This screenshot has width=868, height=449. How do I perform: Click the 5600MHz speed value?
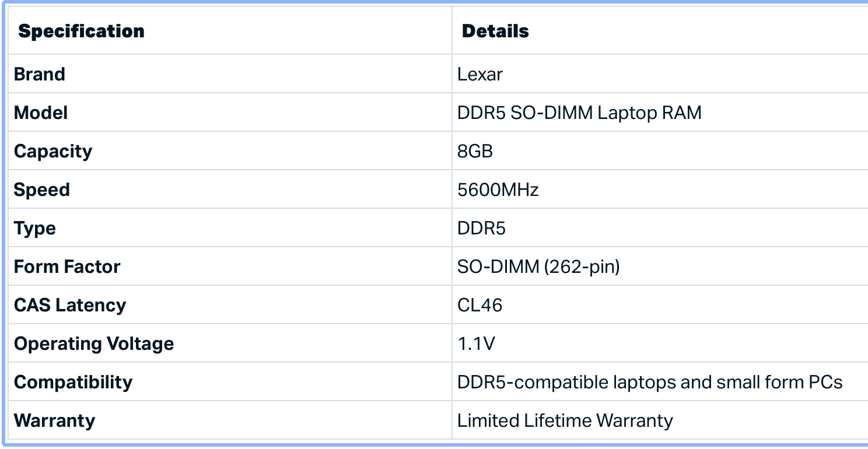coord(498,190)
